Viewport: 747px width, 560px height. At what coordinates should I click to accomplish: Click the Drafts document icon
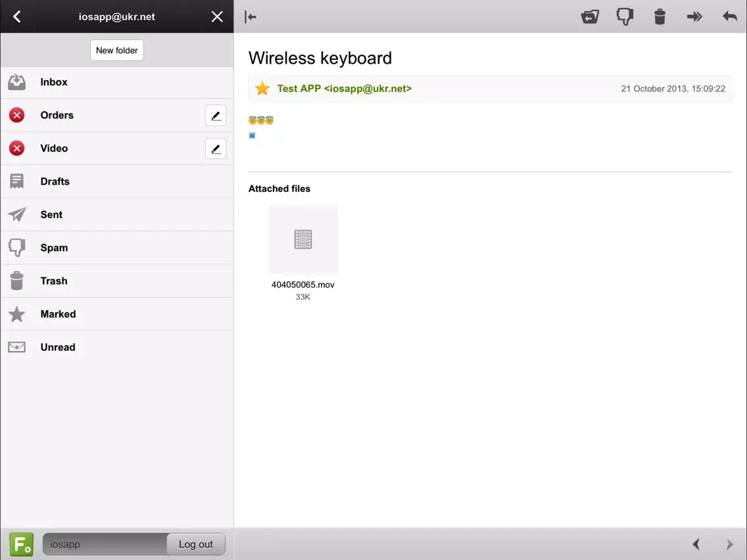16,181
